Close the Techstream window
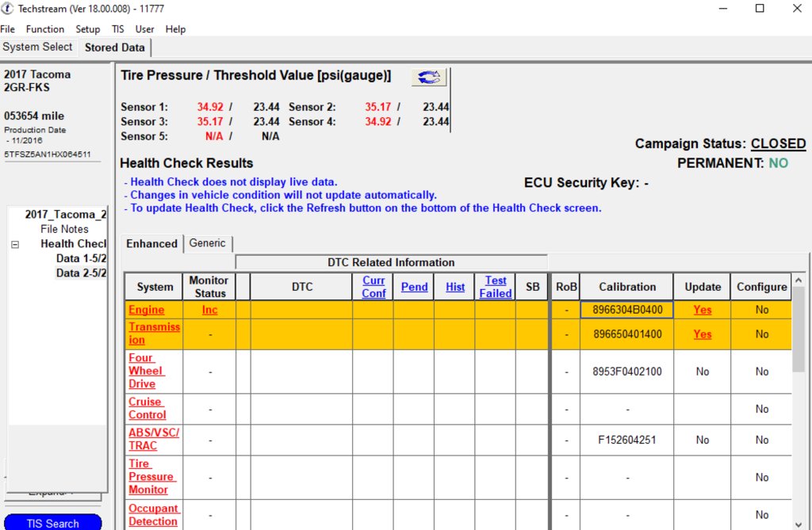 tap(797, 8)
